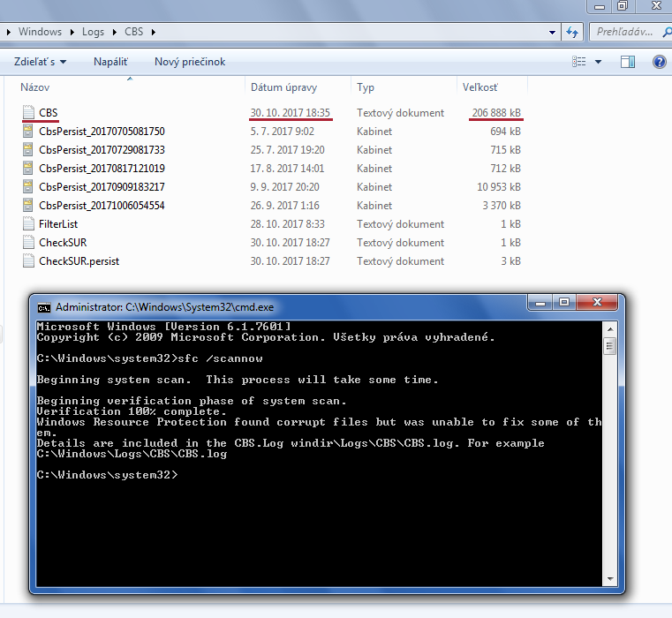Navigate to Logs in the breadcrumb path
Image resolution: width=672 pixels, height=618 pixels.
click(x=93, y=32)
